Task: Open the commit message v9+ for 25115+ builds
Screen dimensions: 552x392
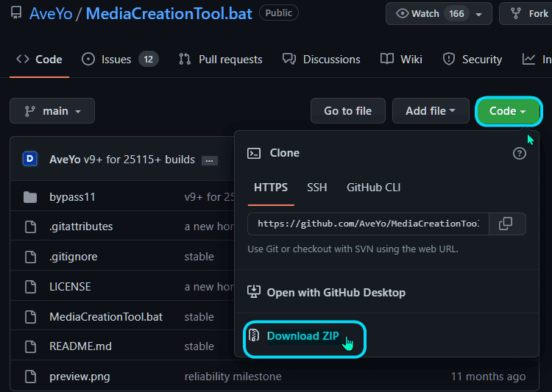Action: pyautogui.click(x=139, y=160)
